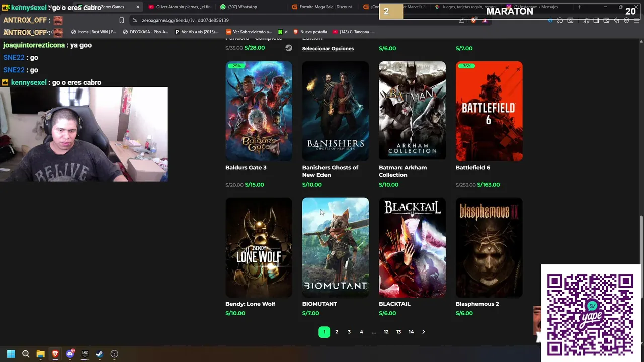Open Epic Games Launcher taskbar icon
The height and width of the screenshot is (362, 644).
(x=85, y=354)
